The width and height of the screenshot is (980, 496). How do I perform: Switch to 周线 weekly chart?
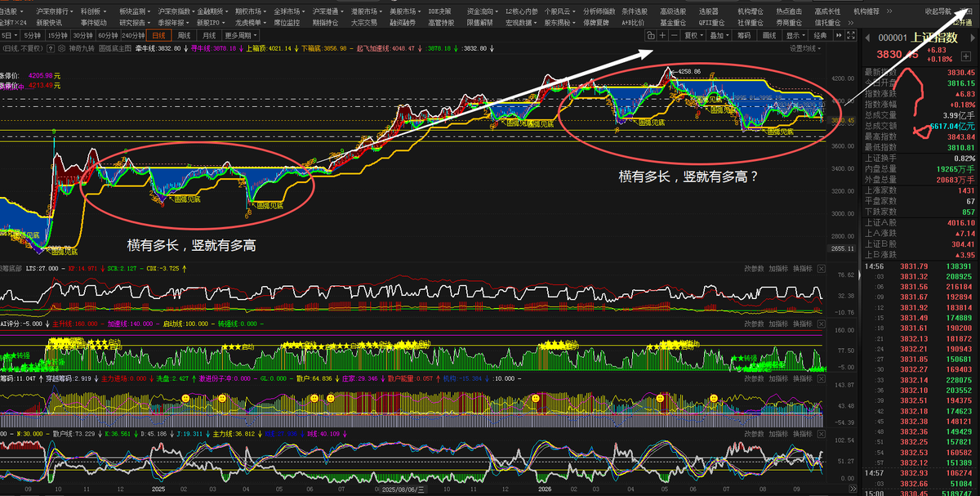coord(184,35)
